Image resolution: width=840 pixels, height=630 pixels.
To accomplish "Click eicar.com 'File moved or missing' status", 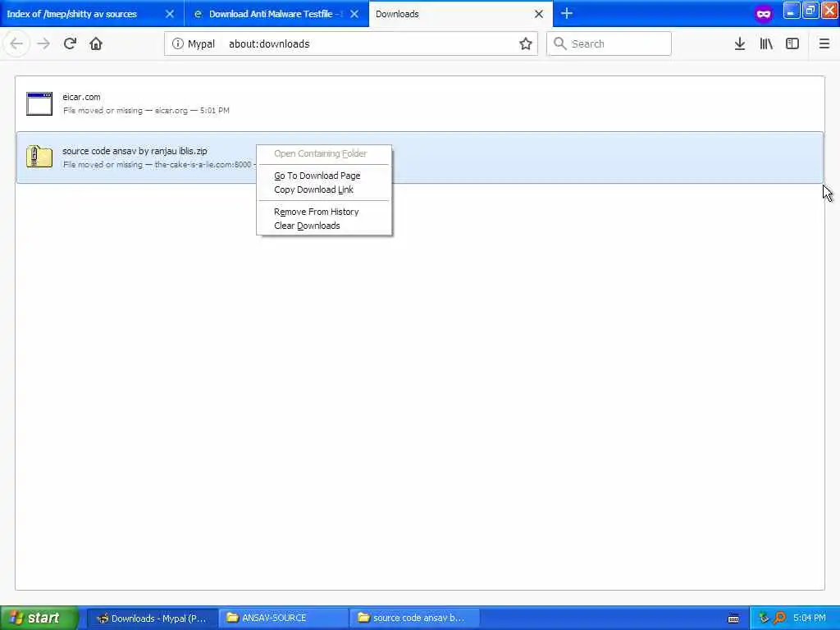I will [103, 111].
